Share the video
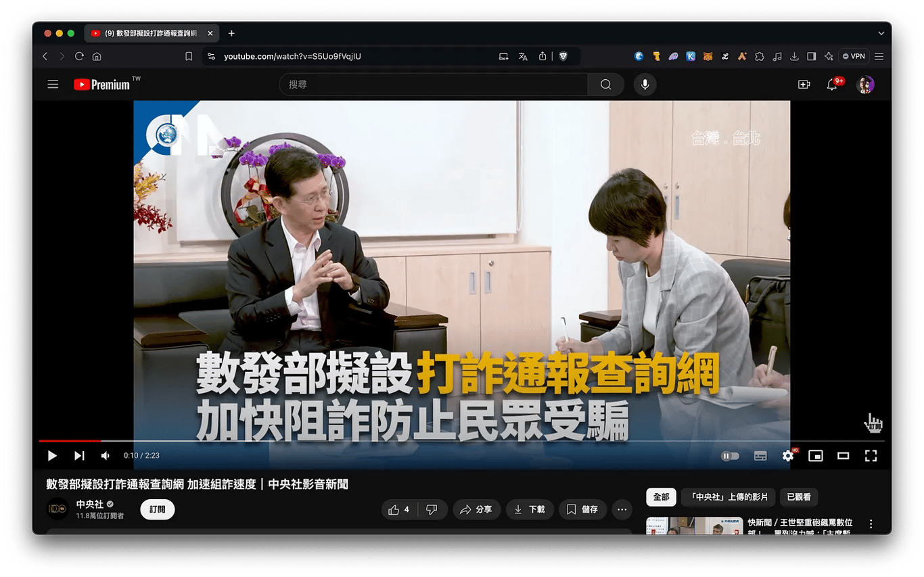 pyautogui.click(x=477, y=509)
